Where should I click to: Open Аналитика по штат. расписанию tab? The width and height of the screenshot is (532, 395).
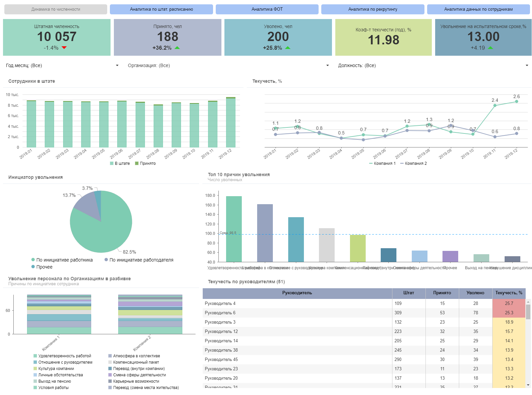point(161,9)
